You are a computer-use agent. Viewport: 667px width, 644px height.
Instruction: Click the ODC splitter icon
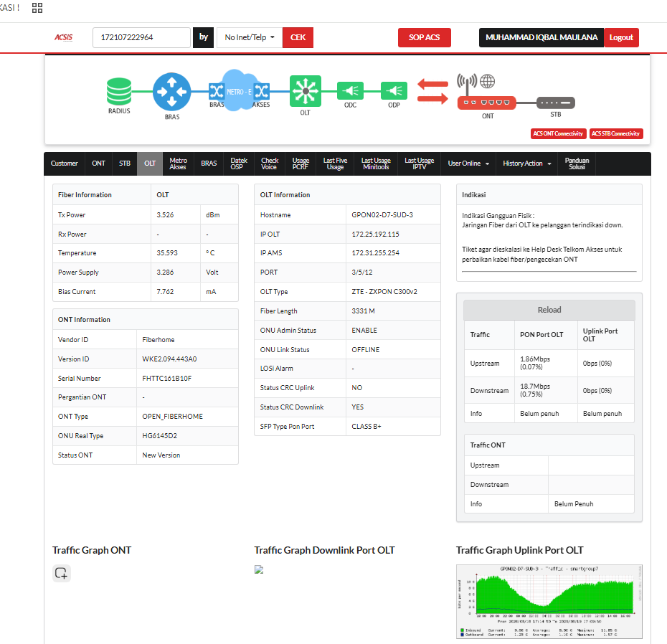[x=350, y=90]
